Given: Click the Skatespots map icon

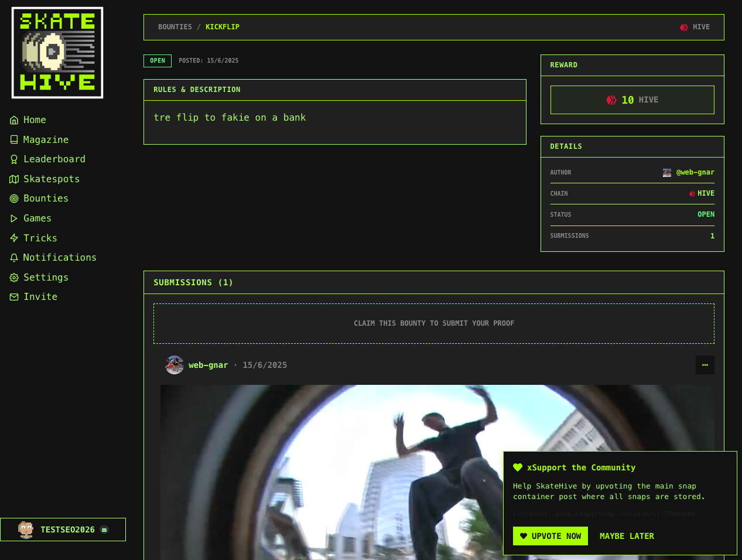Looking at the screenshot, I should 14,179.
